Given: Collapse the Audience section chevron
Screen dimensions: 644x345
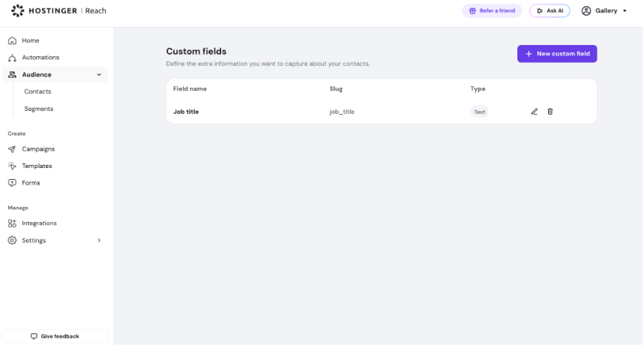Looking at the screenshot, I should coord(99,75).
